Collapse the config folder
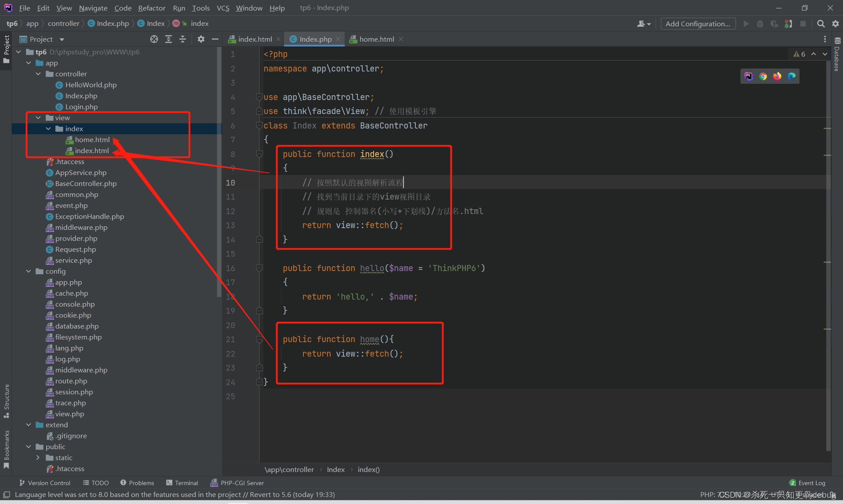Image resolution: width=843 pixels, height=504 pixels. 29,271
